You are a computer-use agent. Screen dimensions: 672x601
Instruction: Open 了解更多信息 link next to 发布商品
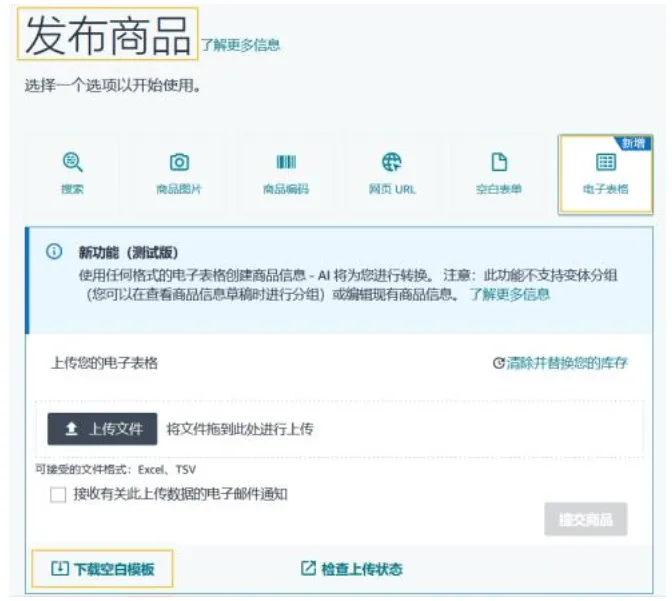click(240, 45)
